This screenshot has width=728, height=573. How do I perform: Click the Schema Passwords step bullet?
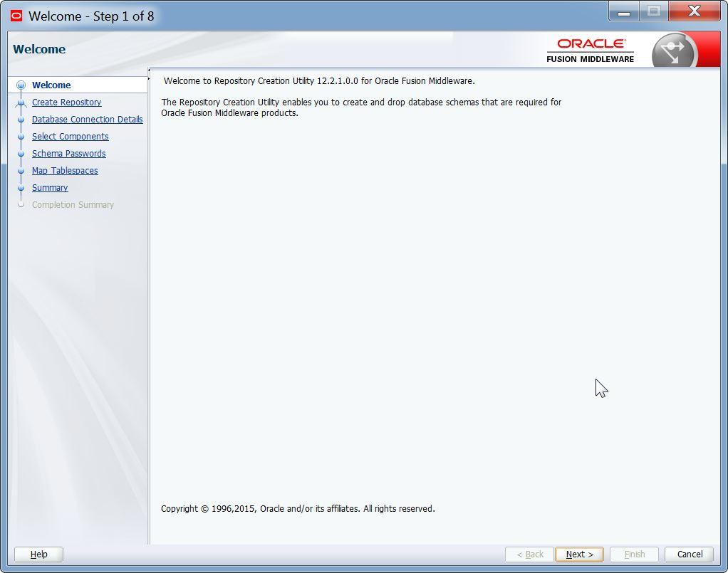tap(21, 154)
